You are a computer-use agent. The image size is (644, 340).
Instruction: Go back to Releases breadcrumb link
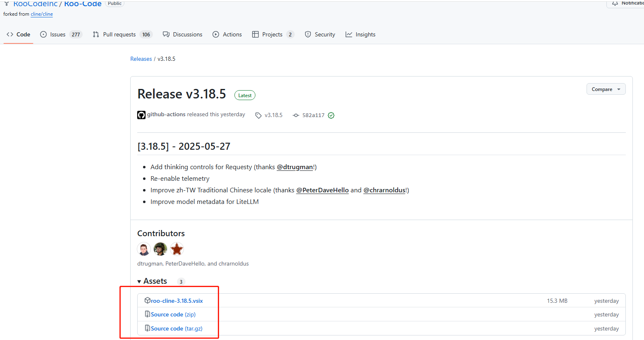(x=141, y=59)
